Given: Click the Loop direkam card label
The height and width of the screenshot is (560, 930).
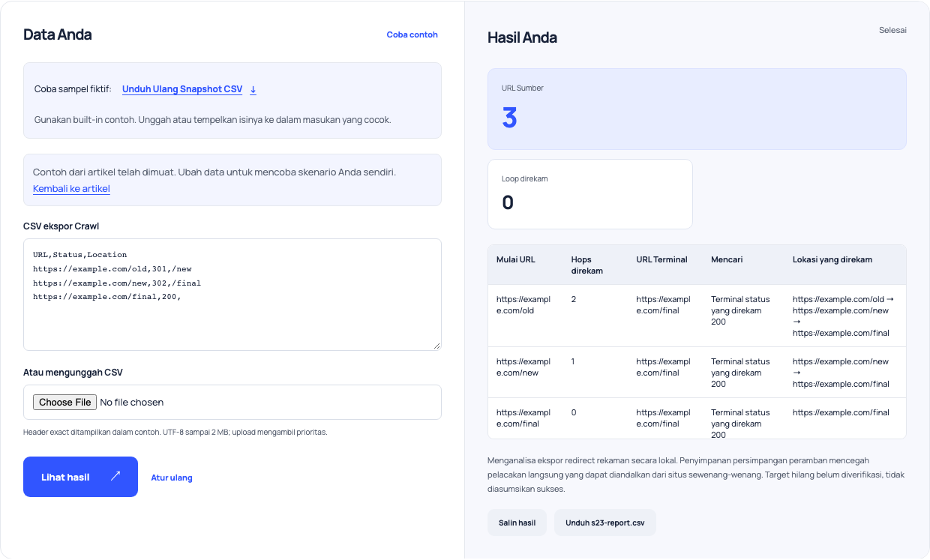Looking at the screenshot, I should [x=525, y=179].
